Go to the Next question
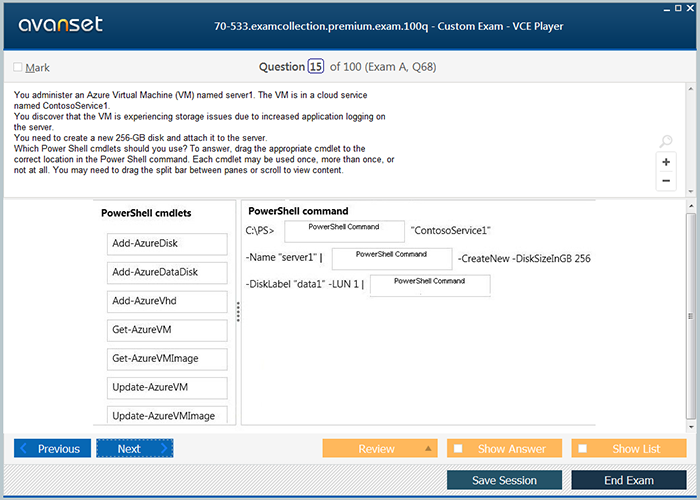This screenshot has height=500, width=700. click(134, 448)
